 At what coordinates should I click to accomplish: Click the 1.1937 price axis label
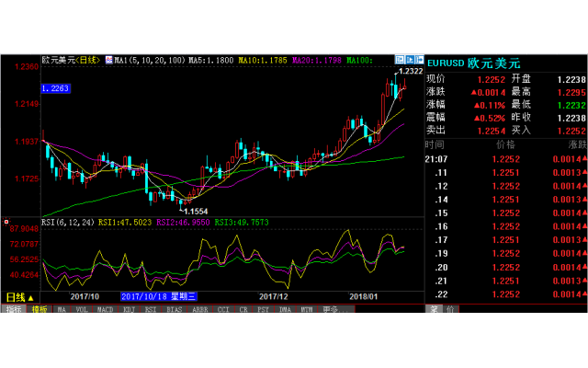(27, 142)
